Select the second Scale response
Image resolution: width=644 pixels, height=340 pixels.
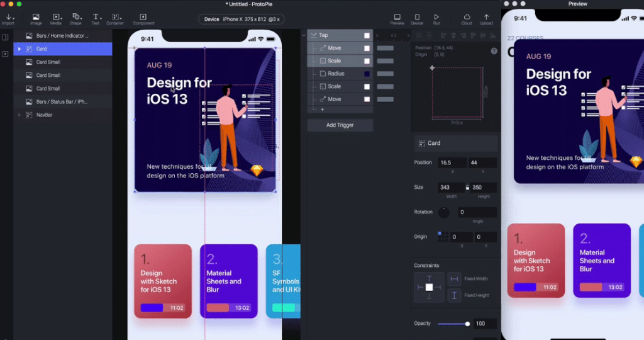click(340, 86)
